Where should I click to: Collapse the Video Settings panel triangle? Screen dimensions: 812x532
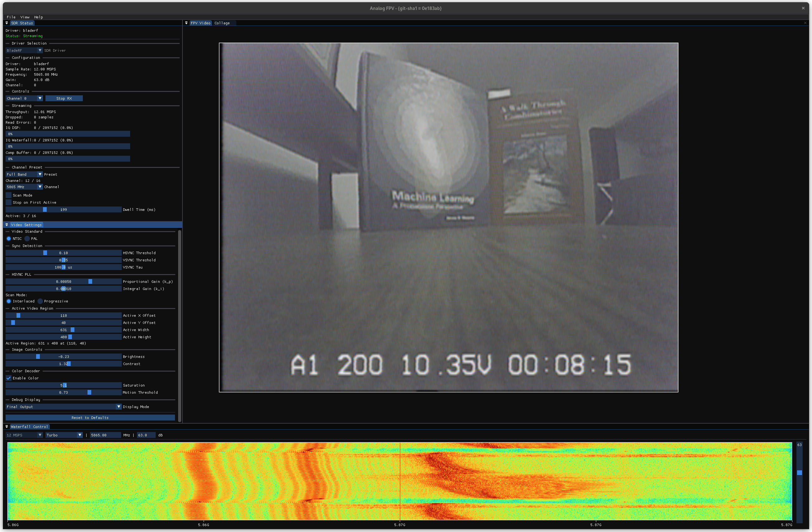tap(7, 225)
